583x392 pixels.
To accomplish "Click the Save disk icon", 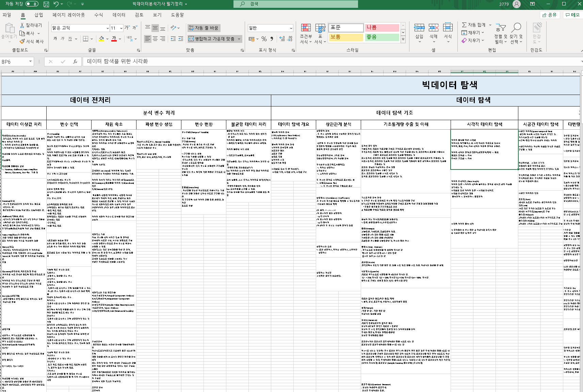I will point(46,4).
